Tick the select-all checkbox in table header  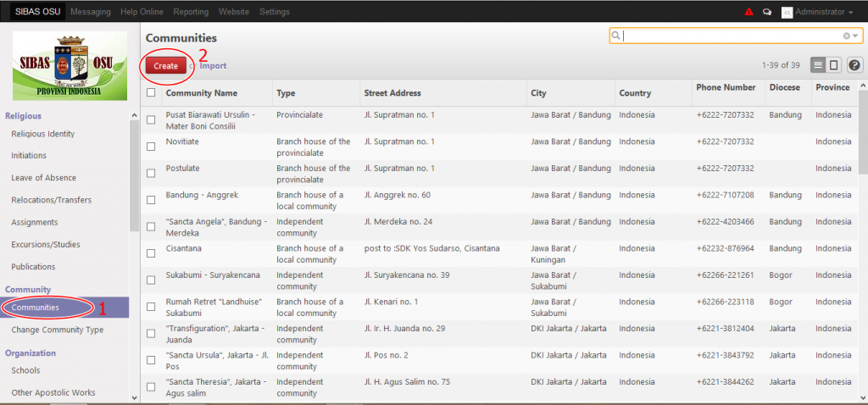[151, 93]
